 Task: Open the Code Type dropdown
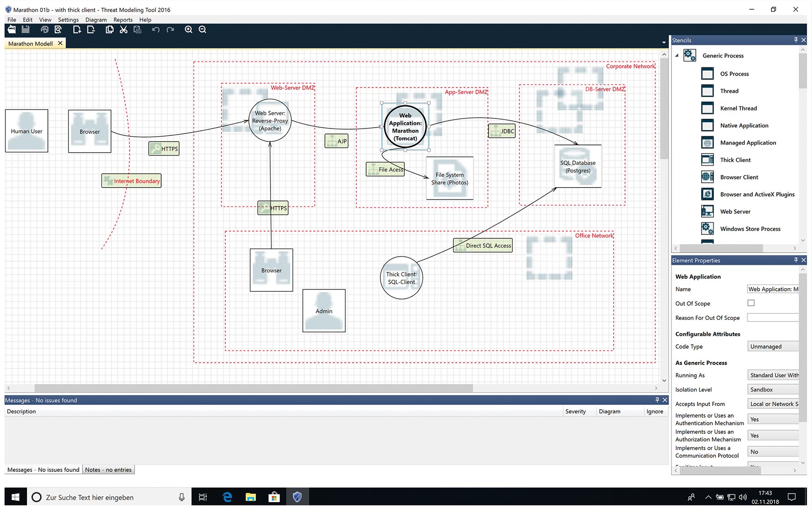[x=773, y=346]
